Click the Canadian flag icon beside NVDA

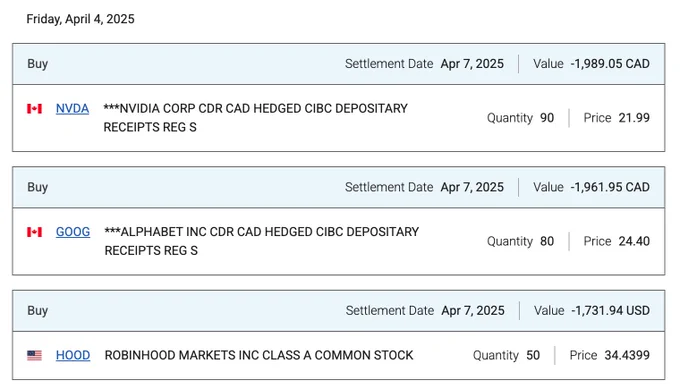(x=34, y=108)
